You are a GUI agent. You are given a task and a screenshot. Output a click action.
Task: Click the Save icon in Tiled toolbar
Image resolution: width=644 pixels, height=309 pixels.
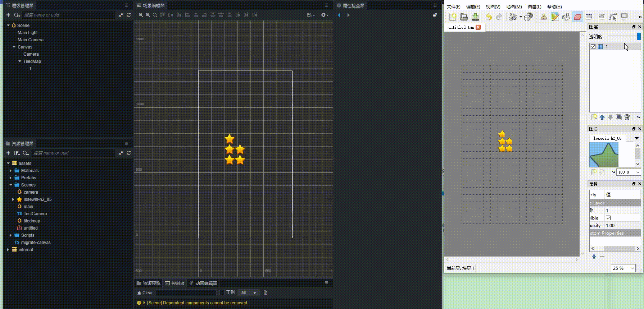[x=475, y=17]
